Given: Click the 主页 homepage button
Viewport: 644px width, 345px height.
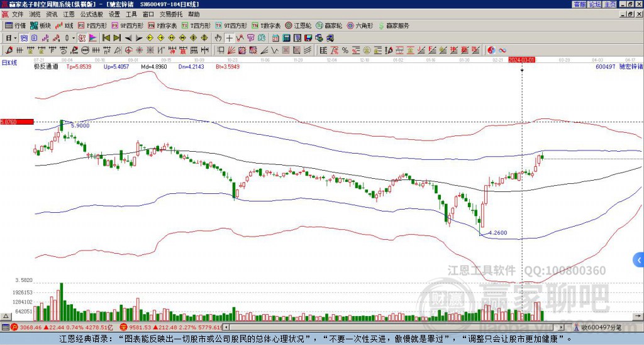Looking at the screenshot, I should [x=610, y=4].
